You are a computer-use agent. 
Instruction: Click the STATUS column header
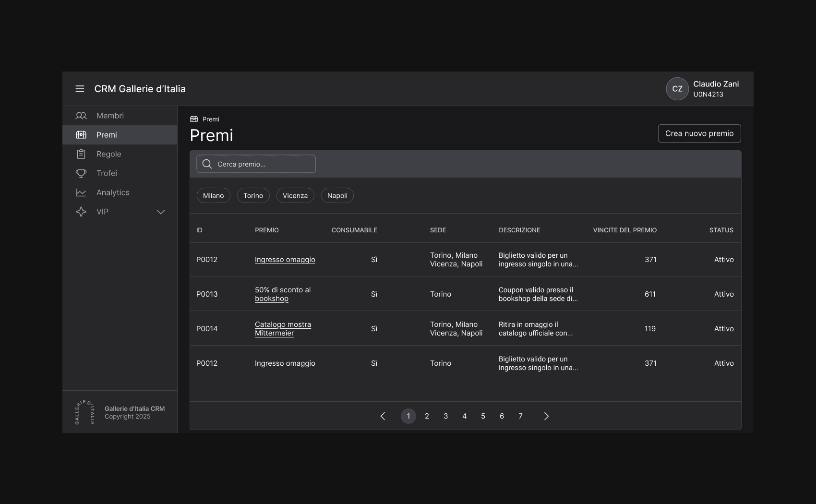721,230
